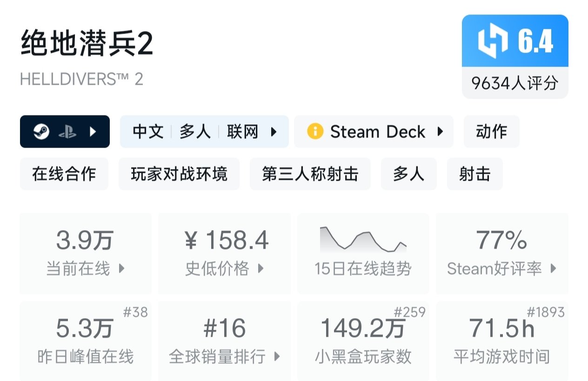The width and height of the screenshot is (588, 381).
Task: Click the Steam platform icon
Action: [x=41, y=132]
